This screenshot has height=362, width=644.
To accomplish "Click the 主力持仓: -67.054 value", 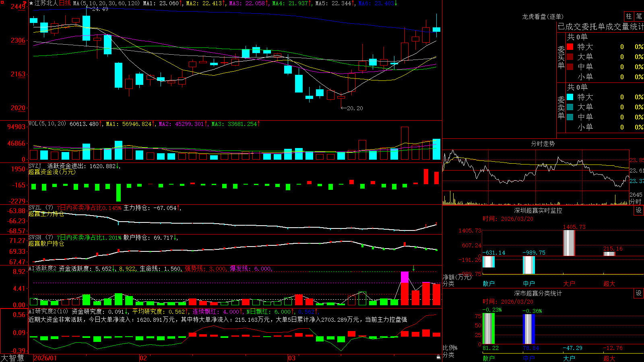I will [150, 208].
